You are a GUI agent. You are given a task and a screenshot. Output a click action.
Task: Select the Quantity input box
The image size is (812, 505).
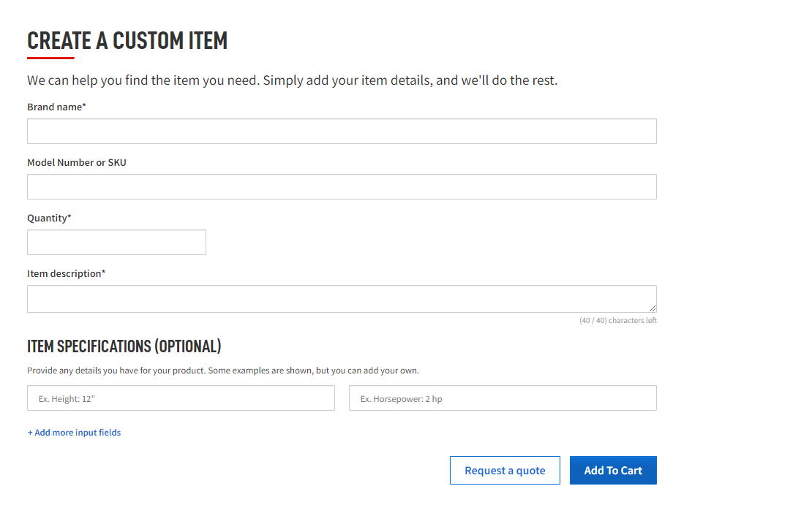point(116,242)
